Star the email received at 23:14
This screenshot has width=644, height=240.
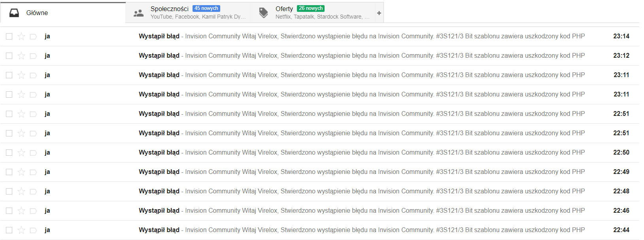pos(21,36)
